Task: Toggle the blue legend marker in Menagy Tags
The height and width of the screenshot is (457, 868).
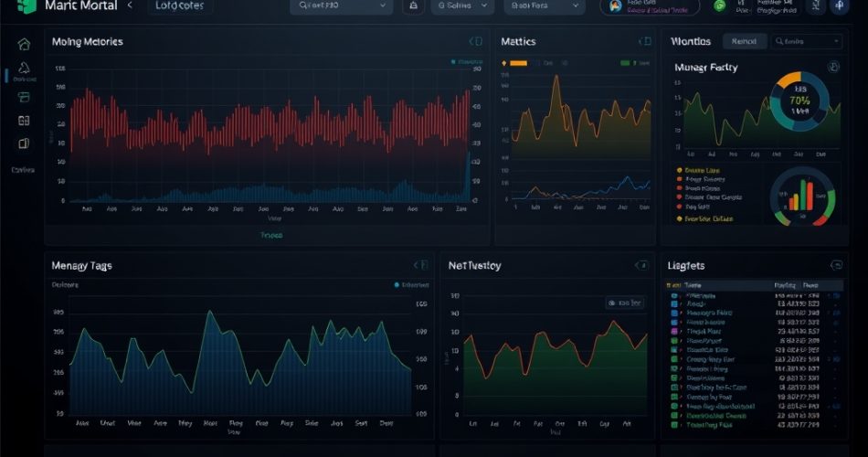Action: click(x=397, y=285)
